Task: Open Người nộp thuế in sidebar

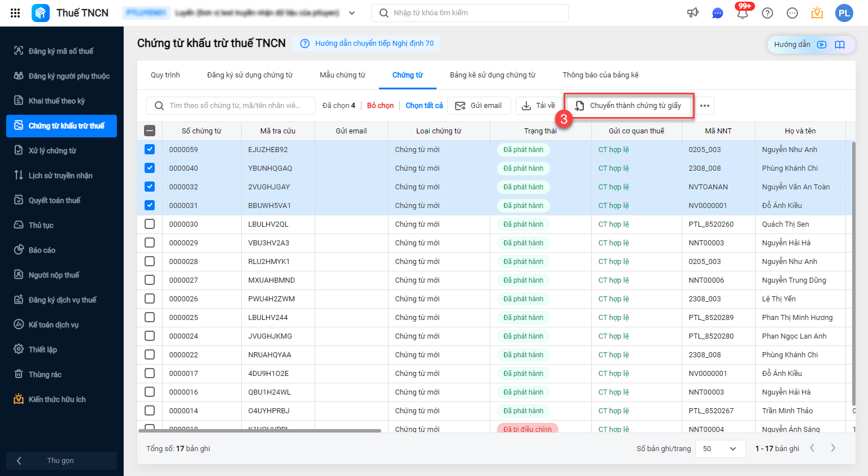Action: 62,275
